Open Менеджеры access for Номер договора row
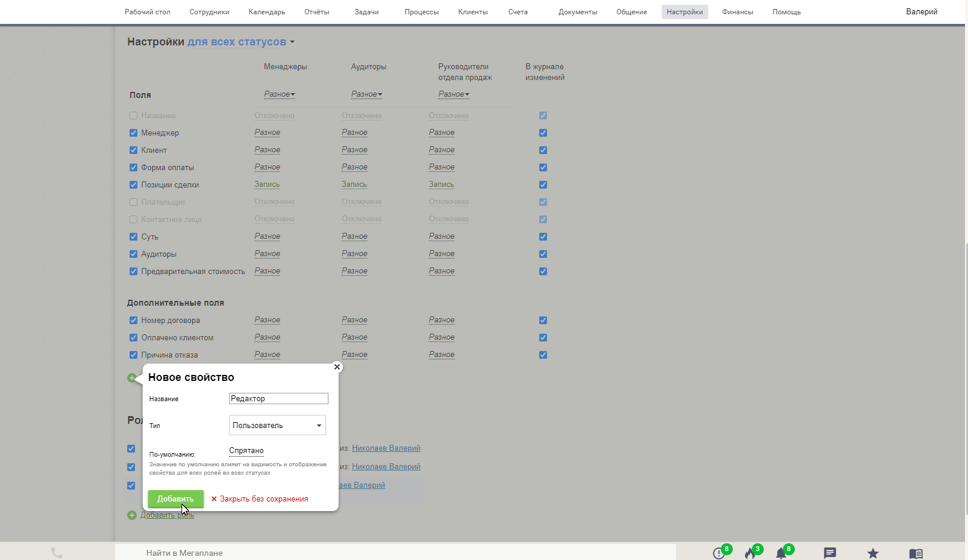 [268, 320]
